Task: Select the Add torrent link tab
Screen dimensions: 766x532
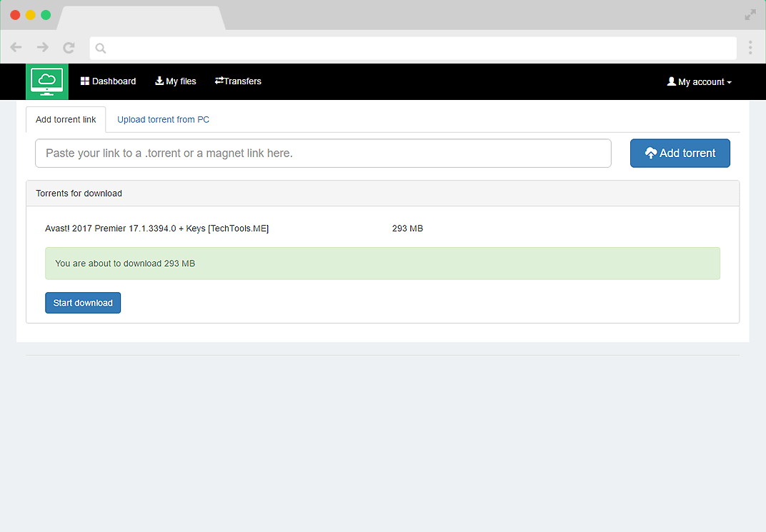Action: point(65,119)
